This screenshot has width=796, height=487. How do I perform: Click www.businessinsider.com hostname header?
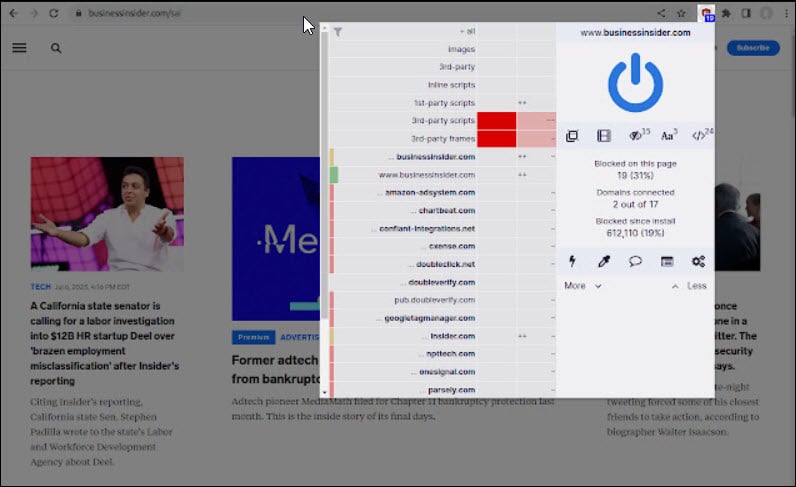635,33
